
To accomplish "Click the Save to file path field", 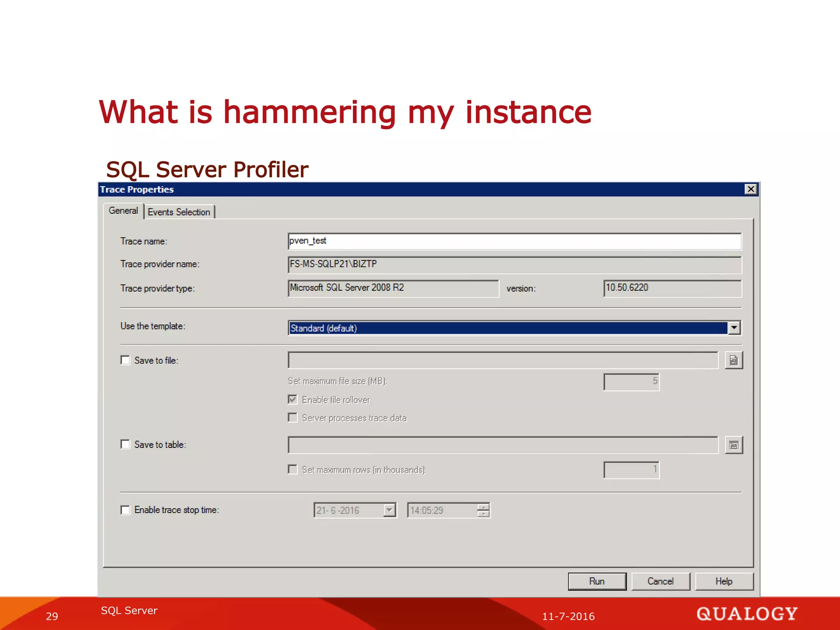I will pos(503,360).
